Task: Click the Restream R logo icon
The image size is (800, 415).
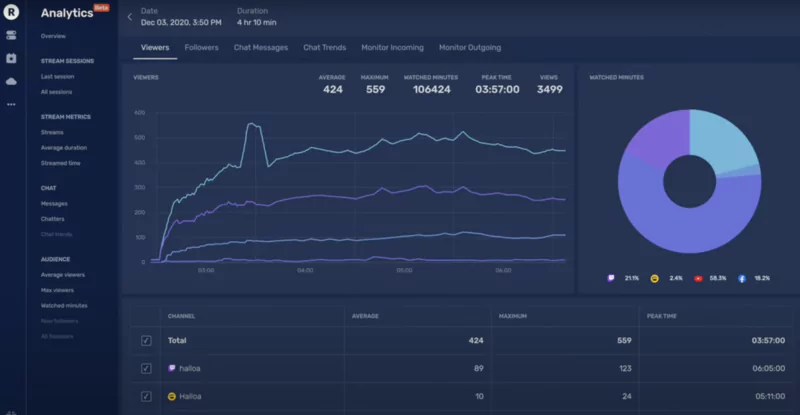Action: tap(11, 12)
